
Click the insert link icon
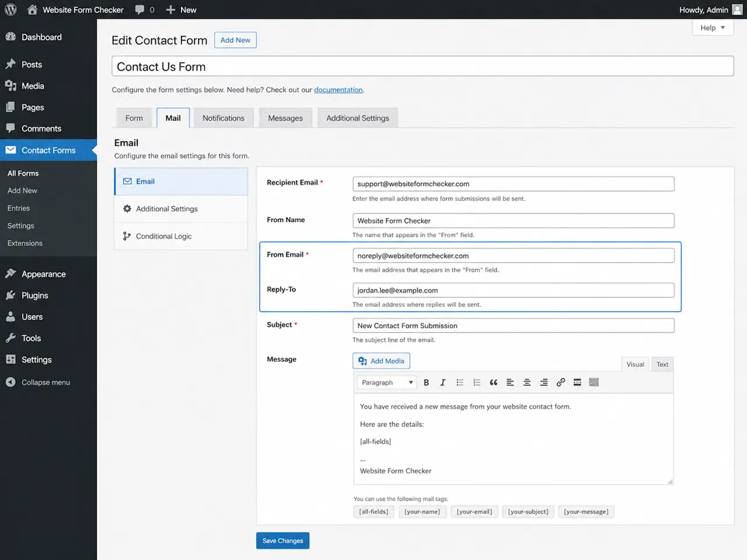(561, 383)
